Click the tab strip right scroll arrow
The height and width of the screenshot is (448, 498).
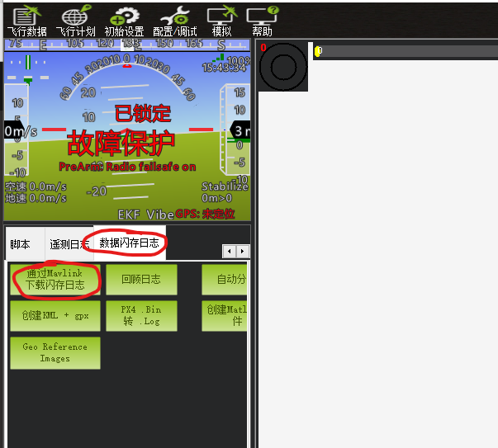point(243,252)
